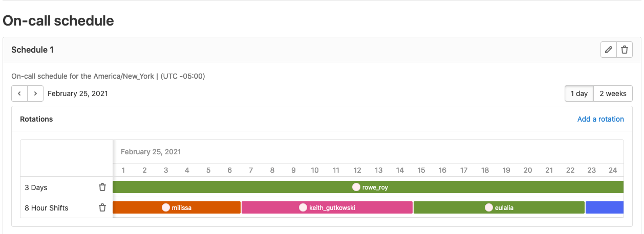Viewport: 644px width, 234px height.
Task: Open eulalia's green shift block
Action: click(538, 208)
